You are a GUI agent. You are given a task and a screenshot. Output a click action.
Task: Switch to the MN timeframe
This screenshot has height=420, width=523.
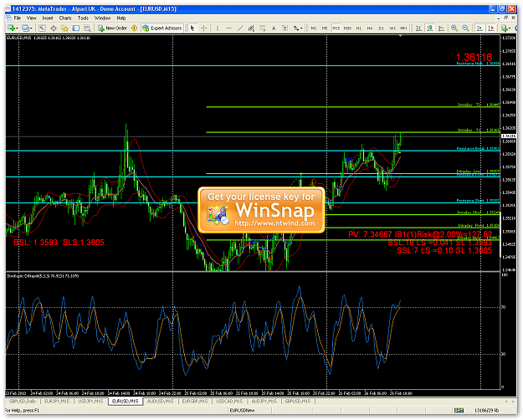(403, 28)
